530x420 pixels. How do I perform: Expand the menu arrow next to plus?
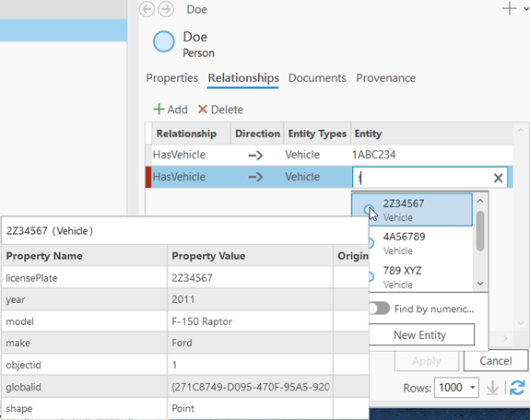526,9
